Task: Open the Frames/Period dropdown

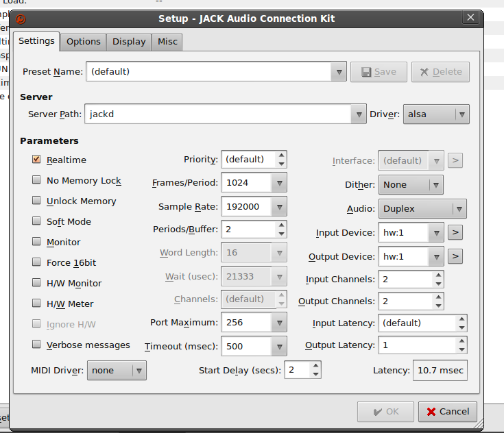Action: click(x=279, y=183)
